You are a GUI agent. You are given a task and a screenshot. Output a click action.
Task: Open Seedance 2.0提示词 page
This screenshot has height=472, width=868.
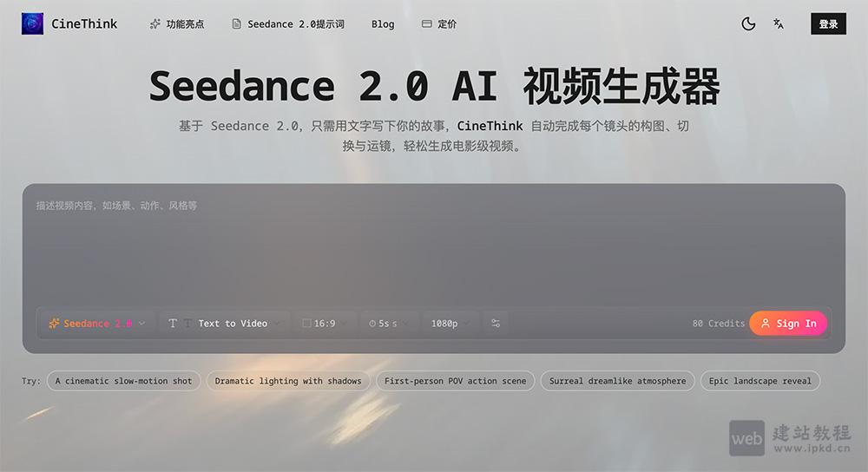(288, 24)
